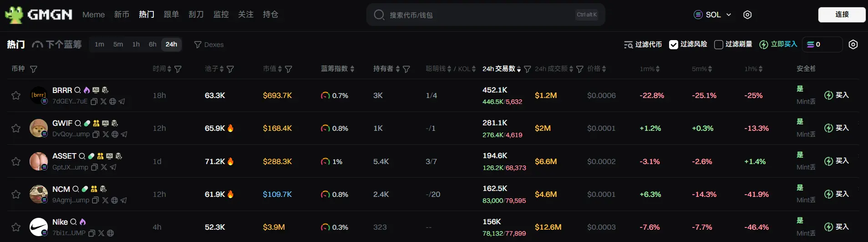Click 买入 for the GWIF row
868x242 pixels.
pyautogui.click(x=837, y=128)
